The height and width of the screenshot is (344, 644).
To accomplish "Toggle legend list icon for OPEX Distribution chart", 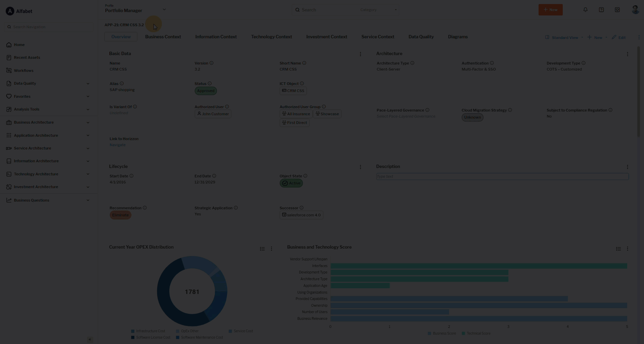I will point(262,249).
